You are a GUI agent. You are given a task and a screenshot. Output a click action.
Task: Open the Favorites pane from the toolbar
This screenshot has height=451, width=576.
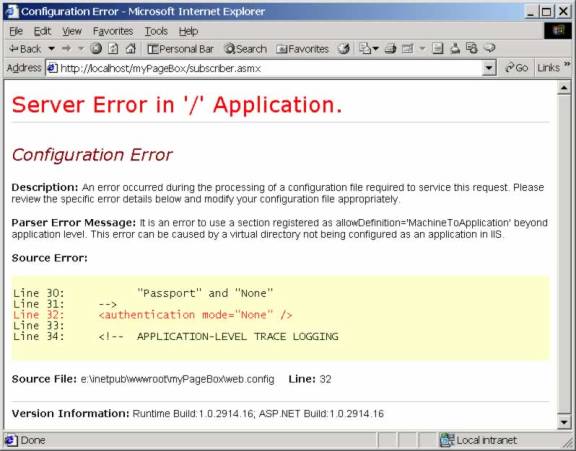pyautogui.click(x=302, y=49)
